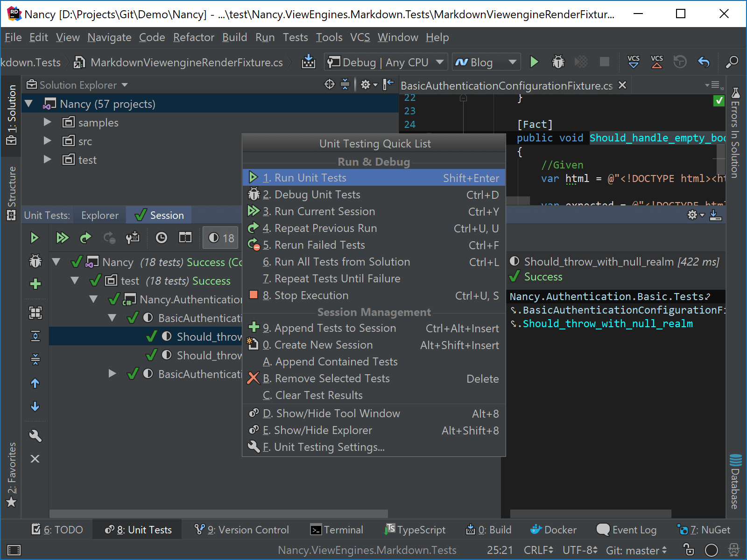Expand the test folder in Solution Explorer
This screenshot has height=560, width=747.
click(47, 159)
